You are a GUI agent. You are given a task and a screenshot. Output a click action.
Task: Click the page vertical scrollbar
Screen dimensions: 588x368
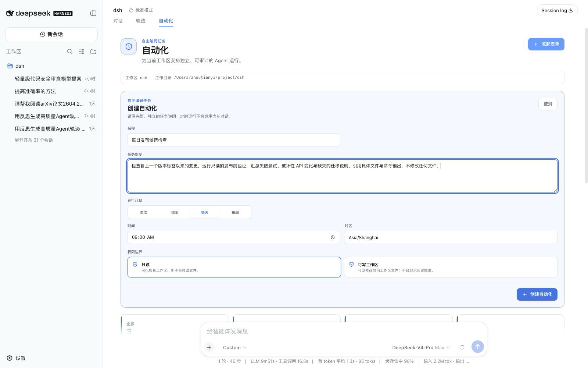(x=586, y=105)
